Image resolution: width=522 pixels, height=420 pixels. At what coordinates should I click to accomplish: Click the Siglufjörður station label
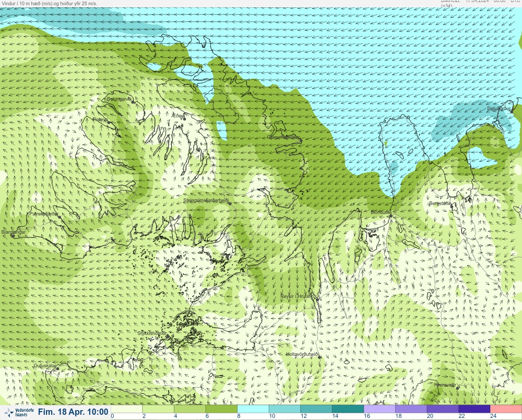(499, 109)
